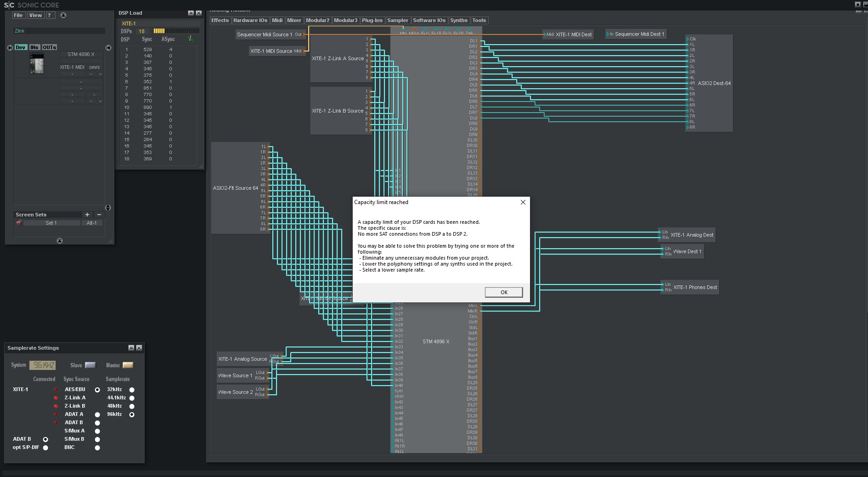The width and height of the screenshot is (868, 477).
Task: Click the Master mode button
Action: click(128, 365)
